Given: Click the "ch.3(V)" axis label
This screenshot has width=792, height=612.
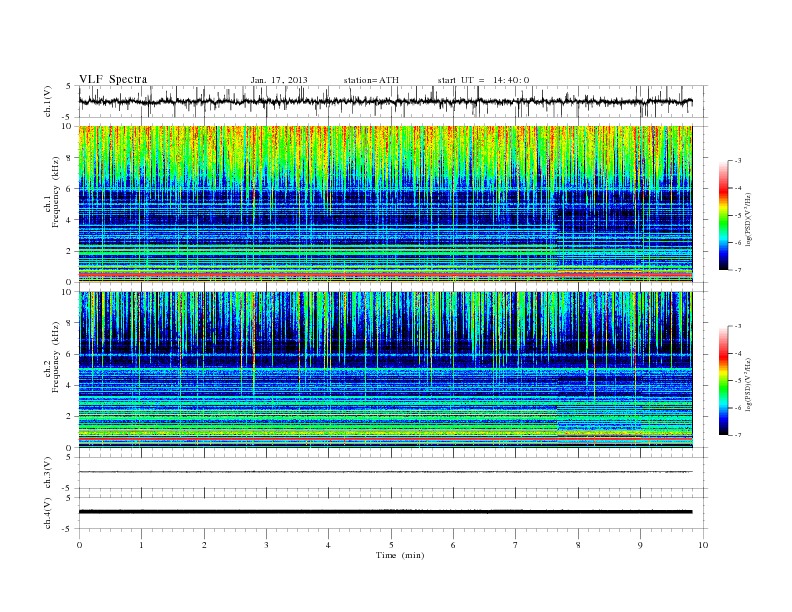Looking at the screenshot, I should point(48,472).
